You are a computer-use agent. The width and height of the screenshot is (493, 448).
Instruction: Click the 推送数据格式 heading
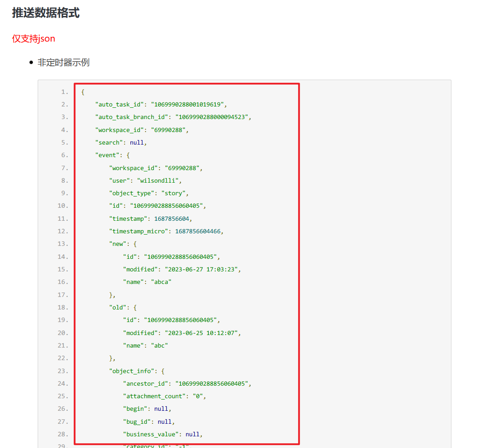coord(46,13)
